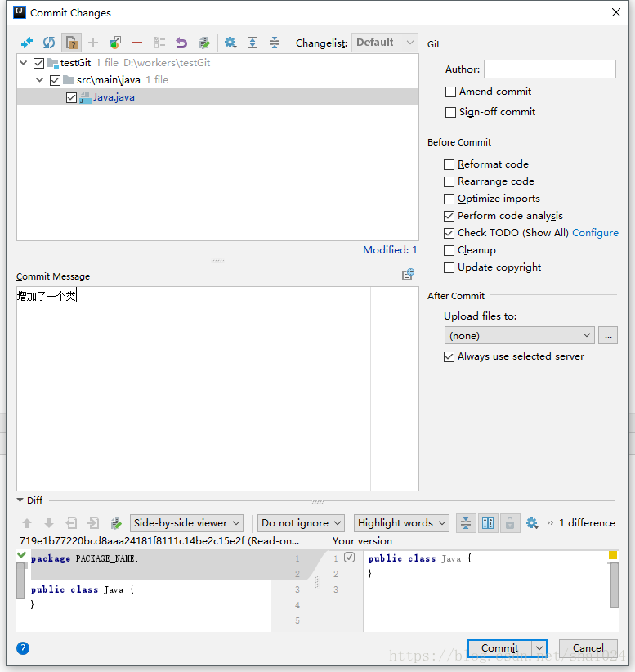
Task: Toggle the include-change checkbox in diff gutter
Action: point(349,558)
